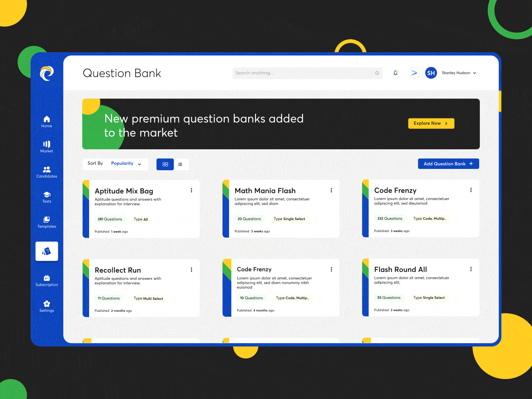Click the search magnifier icon
Viewport: 532px width, 399px height.
coord(377,73)
